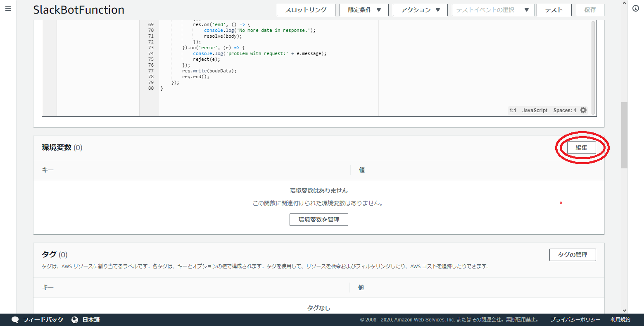Click code line number 69

151,24
